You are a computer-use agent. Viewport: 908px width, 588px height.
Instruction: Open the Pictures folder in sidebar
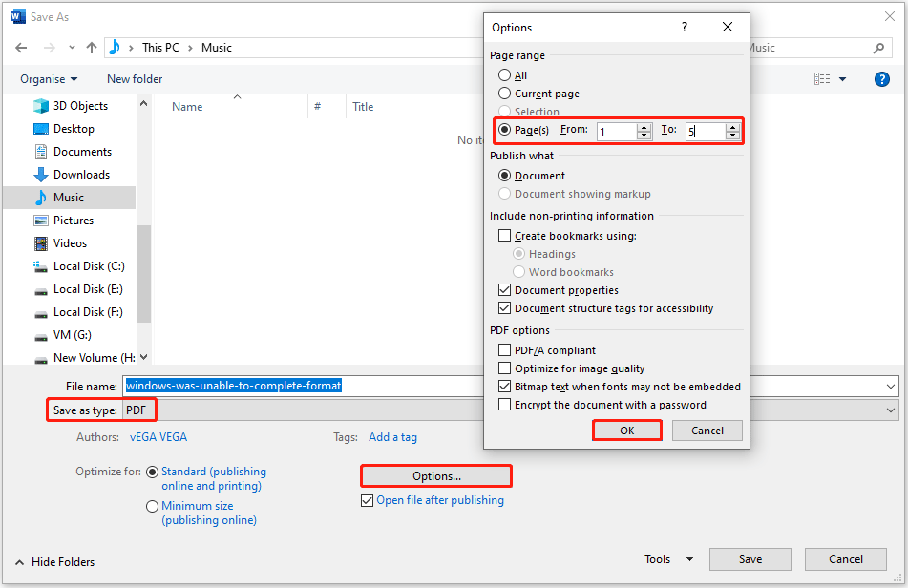81,220
